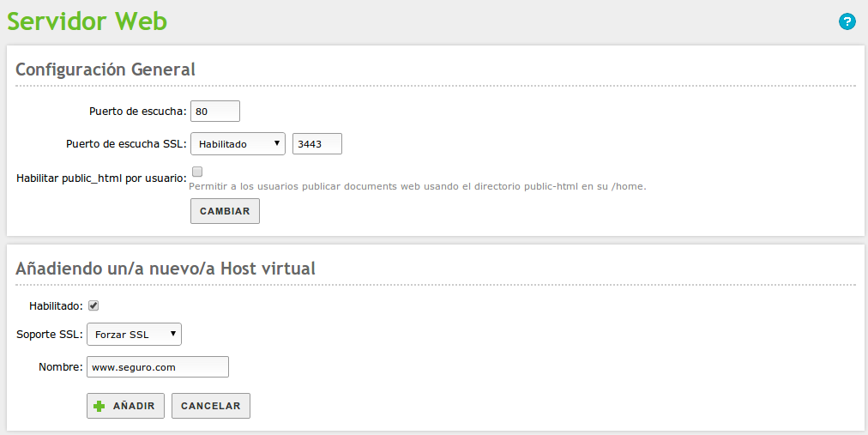868x435 pixels.
Task: Enable public_html por usuario checkbox
Action: point(197,172)
